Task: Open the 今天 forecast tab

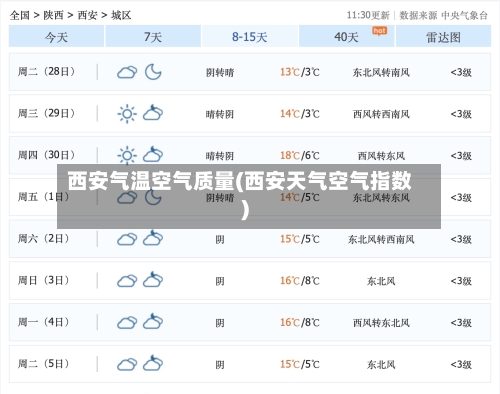Action: 56,36
